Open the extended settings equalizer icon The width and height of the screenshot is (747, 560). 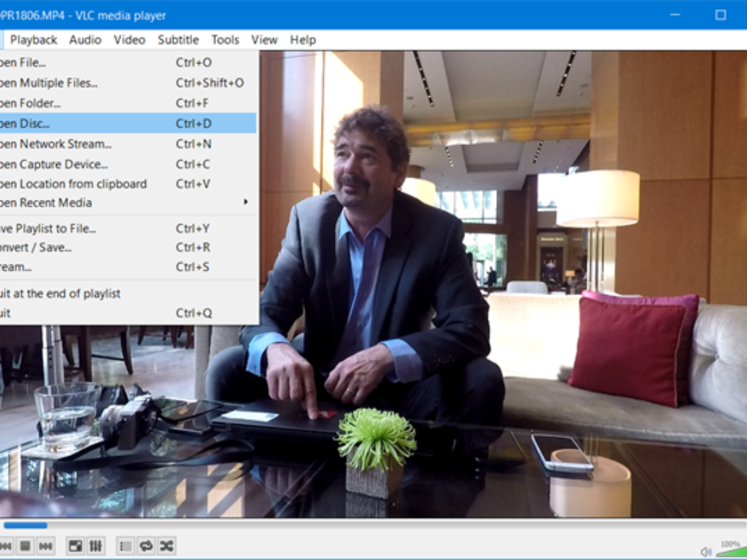pos(96,546)
